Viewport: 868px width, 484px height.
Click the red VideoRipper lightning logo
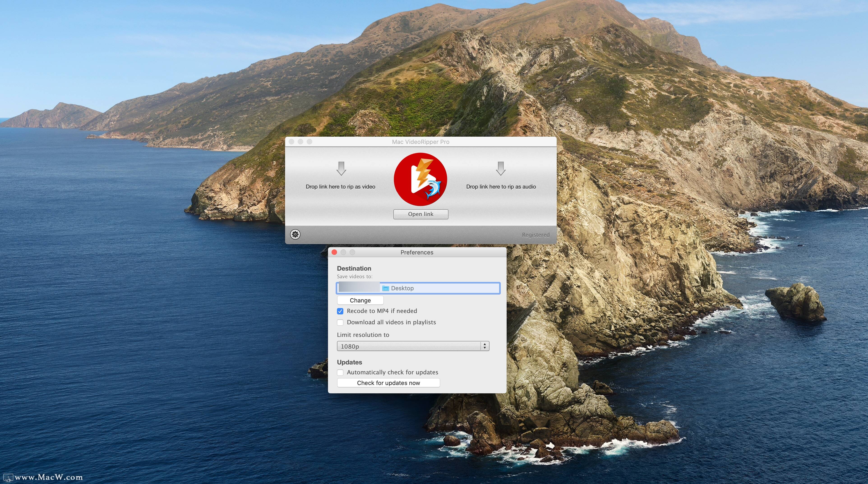click(420, 179)
